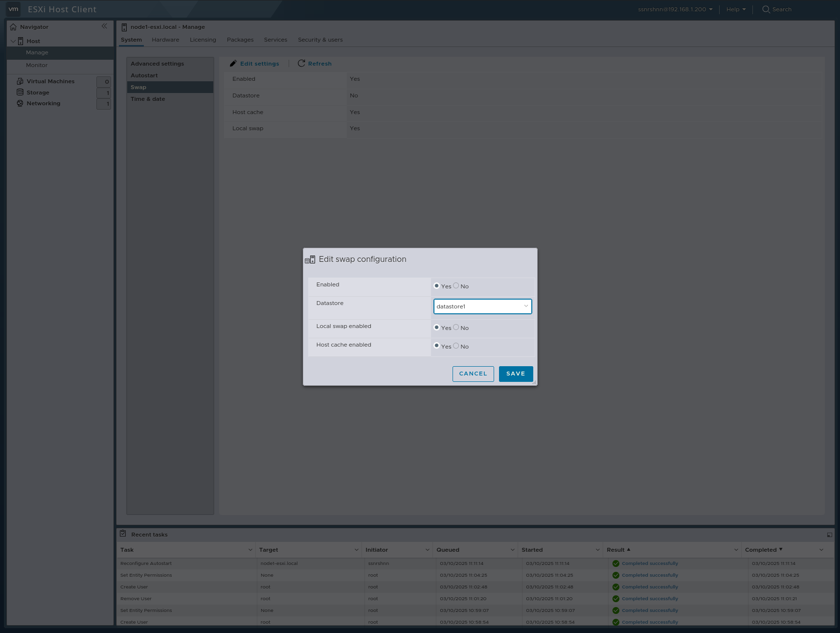Screen dimensions: 840x633
Task: Select the Storage icon in Navigator
Action: tap(20, 92)
